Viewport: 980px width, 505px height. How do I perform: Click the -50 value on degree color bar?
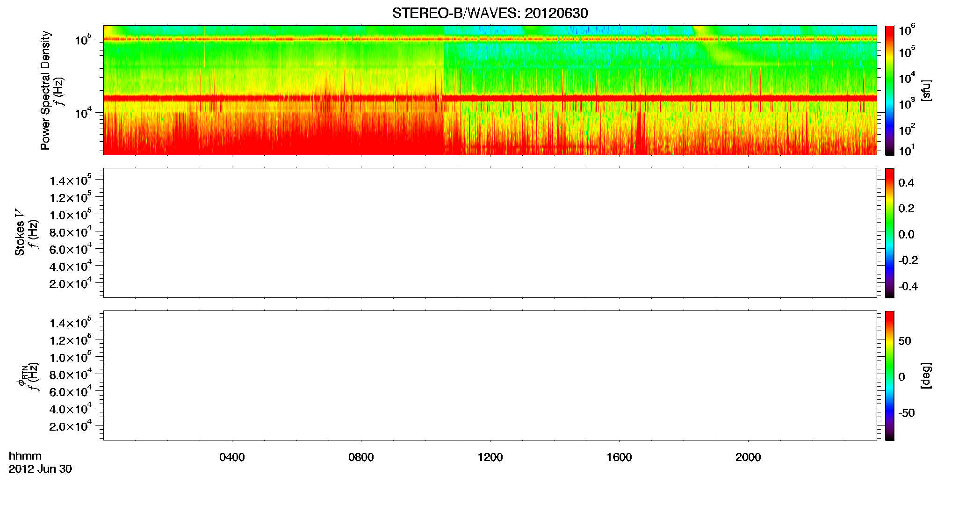point(907,413)
